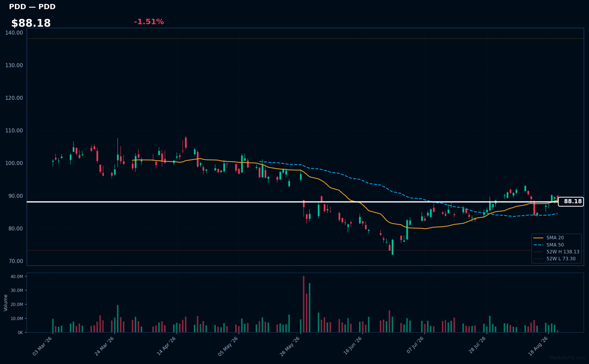Click the 0K volume axis label
This screenshot has width=589, height=364.
20,332
